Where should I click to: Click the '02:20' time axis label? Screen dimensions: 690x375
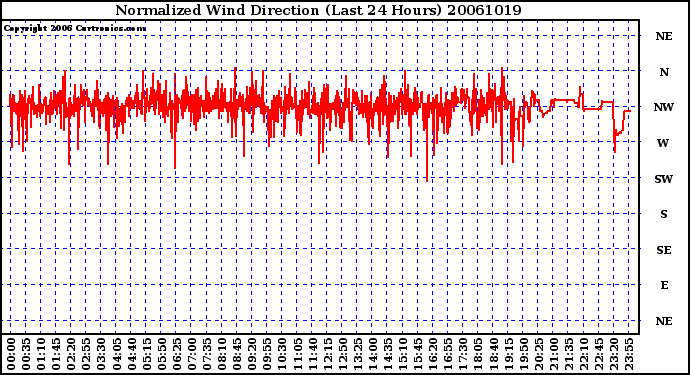click(71, 354)
